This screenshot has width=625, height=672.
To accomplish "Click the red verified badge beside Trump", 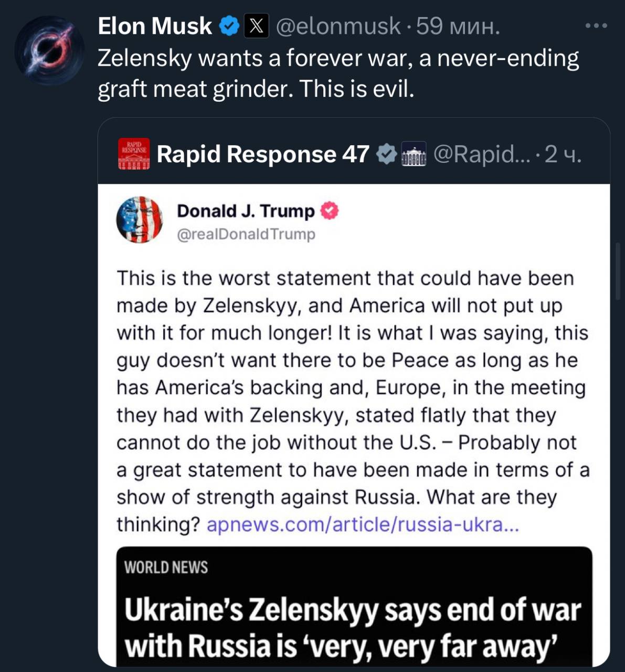I will pyautogui.click(x=330, y=211).
